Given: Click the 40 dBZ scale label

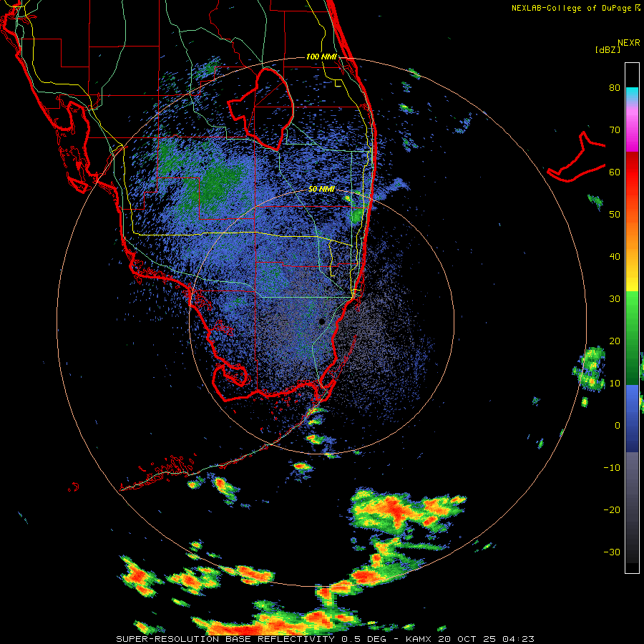Looking at the screenshot, I should pyautogui.click(x=615, y=257).
